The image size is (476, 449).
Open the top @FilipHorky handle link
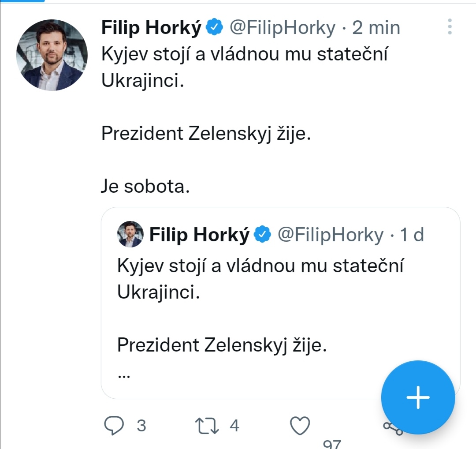point(282,28)
